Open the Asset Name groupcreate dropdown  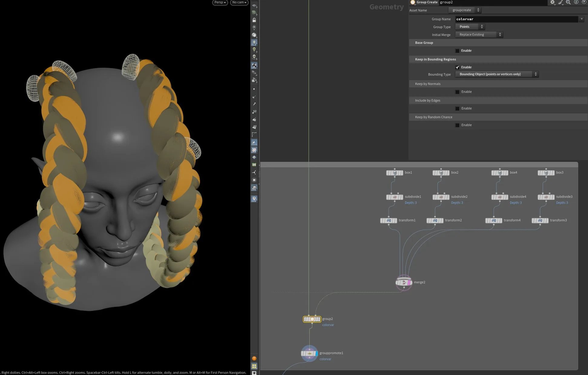(x=465, y=10)
